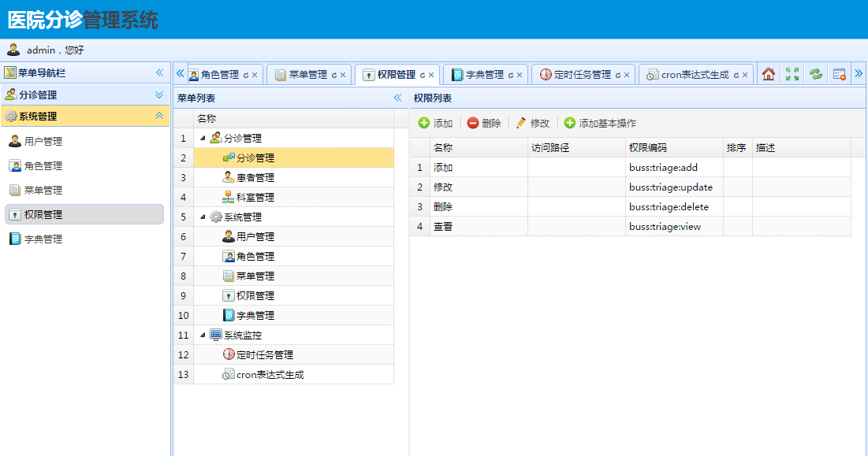Collapse the 菜单列表 panel
This screenshot has height=456, width=868.
coord(397,98)
